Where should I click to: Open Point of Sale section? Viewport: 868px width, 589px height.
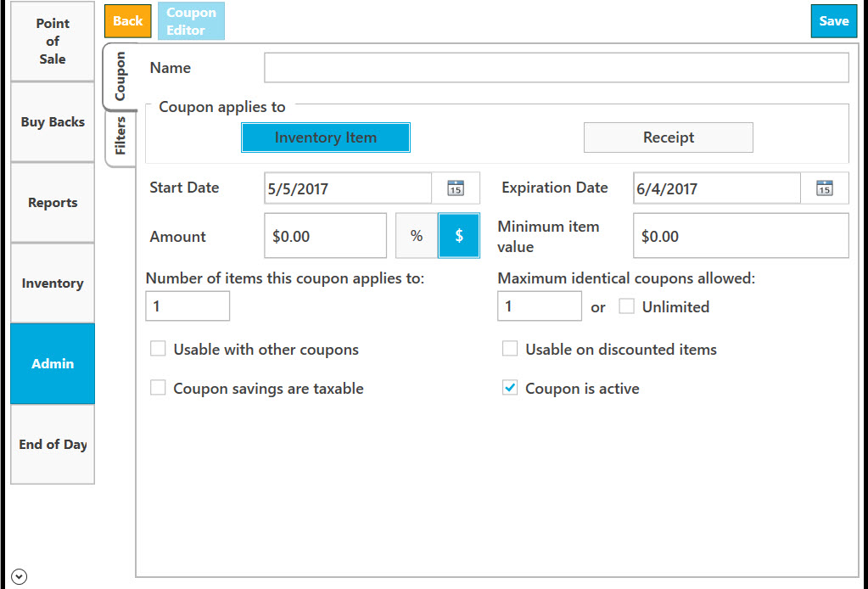click(53, 41)
